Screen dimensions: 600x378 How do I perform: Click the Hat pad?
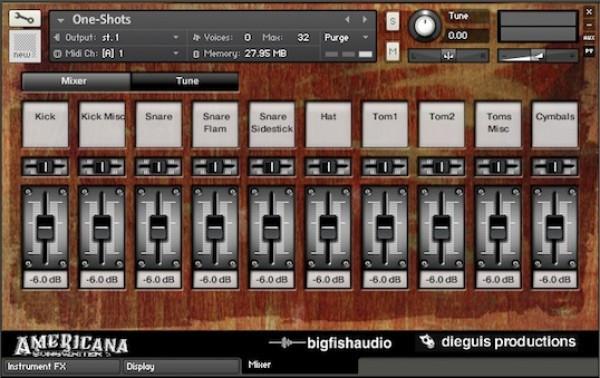(x=328, y=124)
